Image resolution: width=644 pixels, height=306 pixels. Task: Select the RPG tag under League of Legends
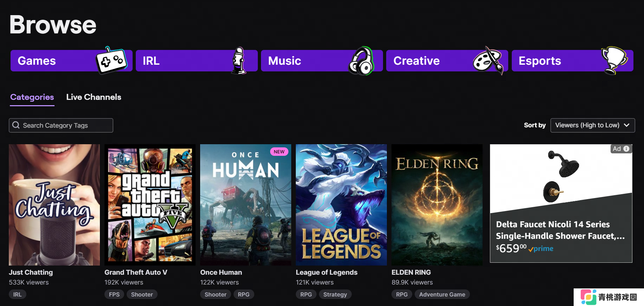pyautogui.click(x=306, y=294)
